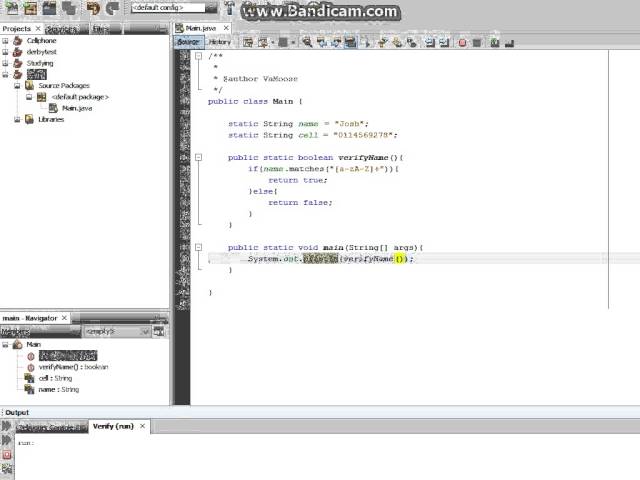Click the Toggle Bookmark icon

coord(412,42)
